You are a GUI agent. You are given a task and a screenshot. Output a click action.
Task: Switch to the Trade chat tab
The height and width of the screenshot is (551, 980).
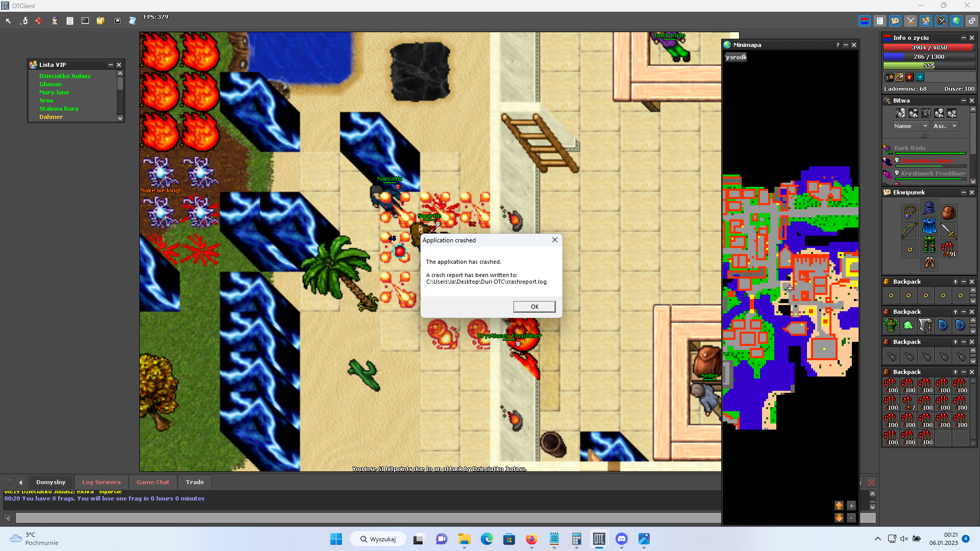tap(195, 482)
